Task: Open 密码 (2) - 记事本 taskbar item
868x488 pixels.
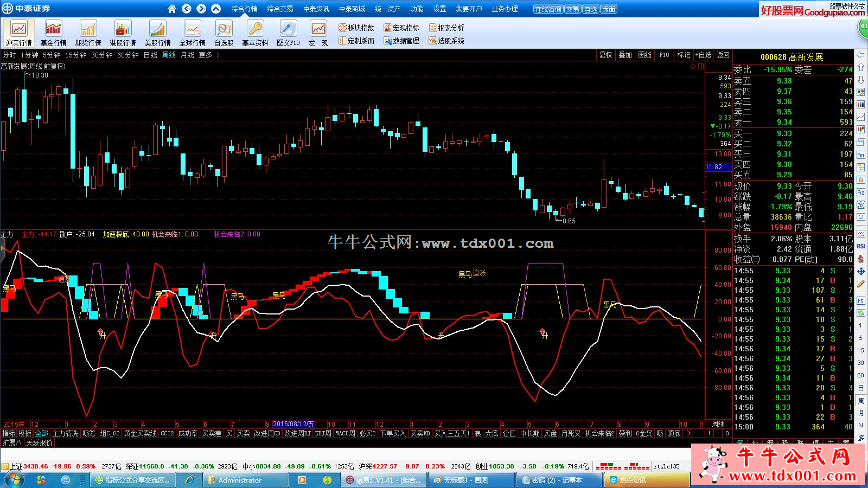Action: 559,480
